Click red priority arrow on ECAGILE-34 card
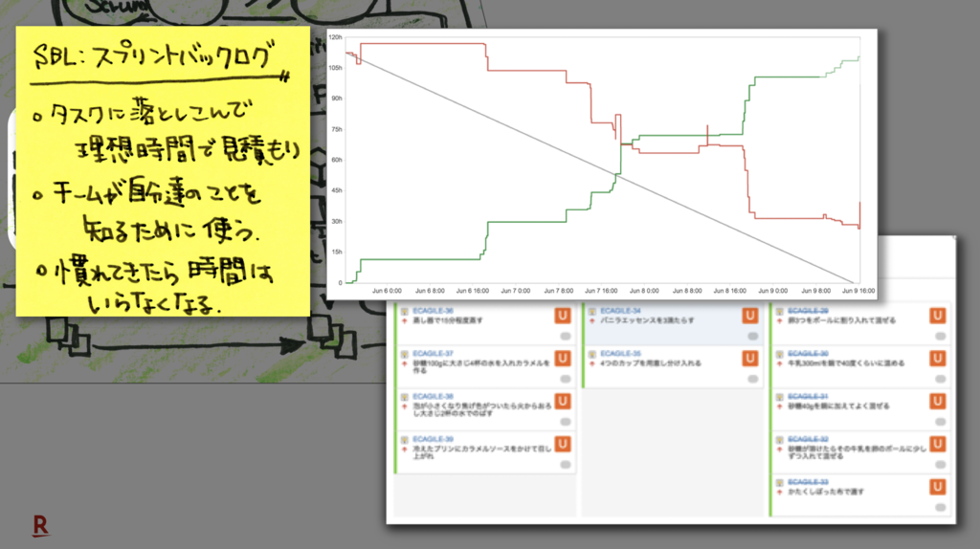980x549 pixels. click(591, 321)
